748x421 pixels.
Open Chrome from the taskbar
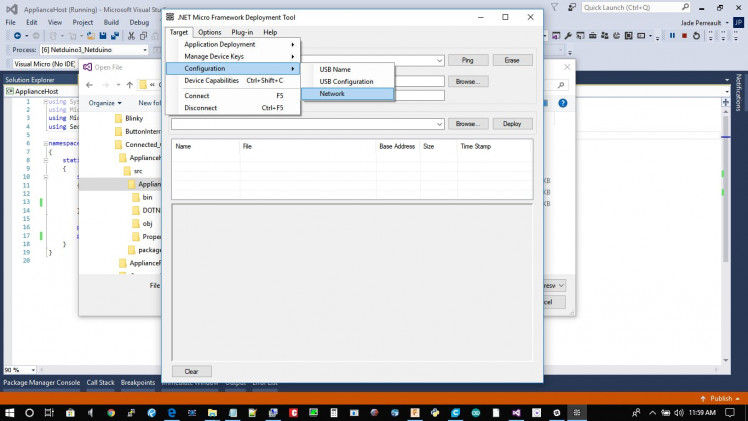tap(111, 413)
